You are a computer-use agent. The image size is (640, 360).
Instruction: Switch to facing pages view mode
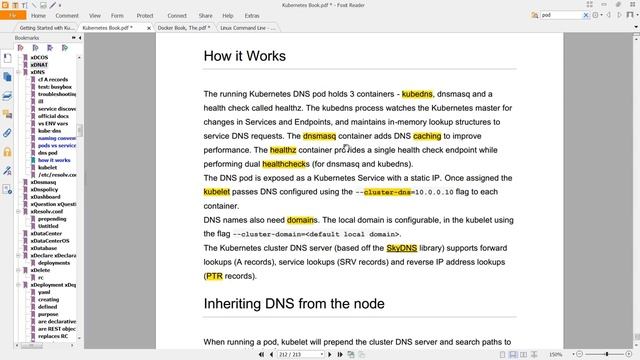(x=524, y=355)
